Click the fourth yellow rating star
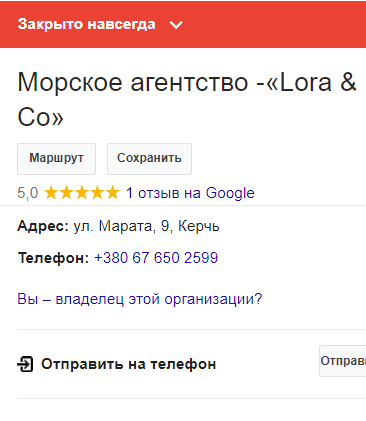Image resolution: width=366 pixels, height=421 pixels. point(97,193)
